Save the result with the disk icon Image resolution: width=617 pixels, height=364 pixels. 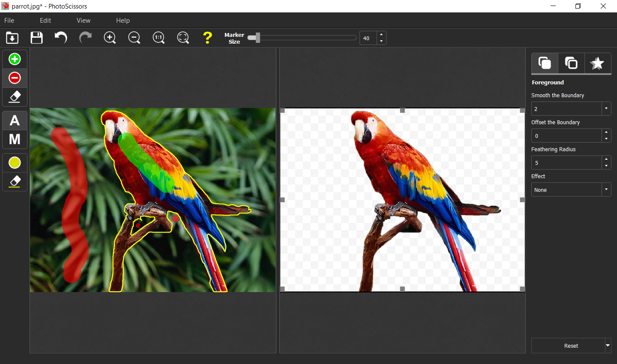36,38
